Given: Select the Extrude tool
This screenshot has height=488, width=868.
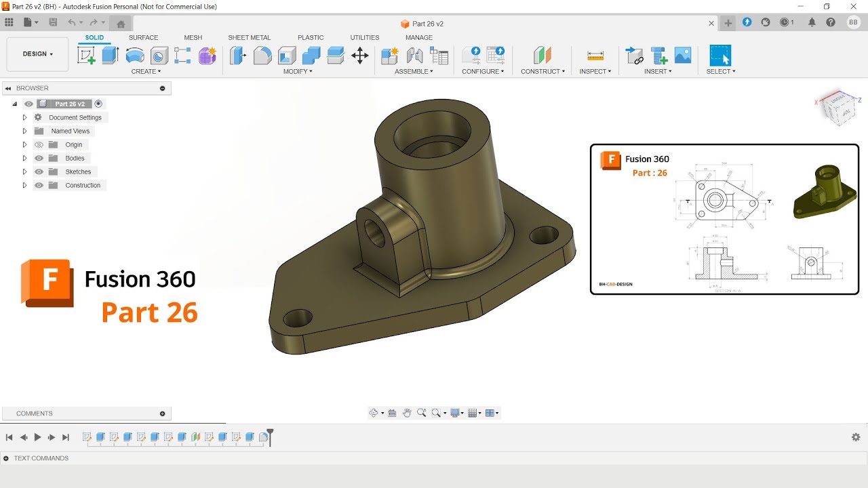Looking at the screenshot, I should coord(111,56).
